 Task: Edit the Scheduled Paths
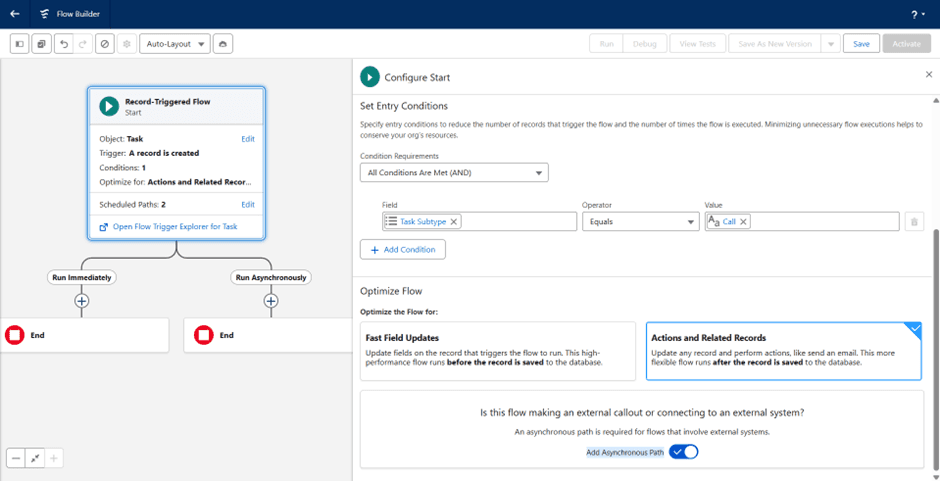(248, 205)
